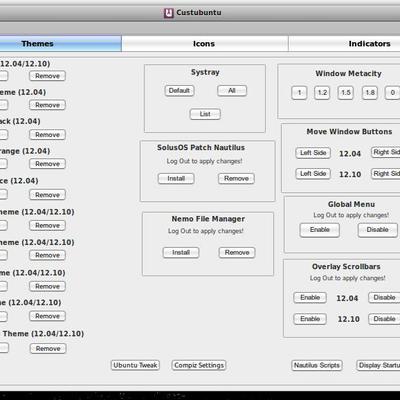Screen dimensions: 400x400
Task: Install Nemo File Manager
Action: [181, 252]
